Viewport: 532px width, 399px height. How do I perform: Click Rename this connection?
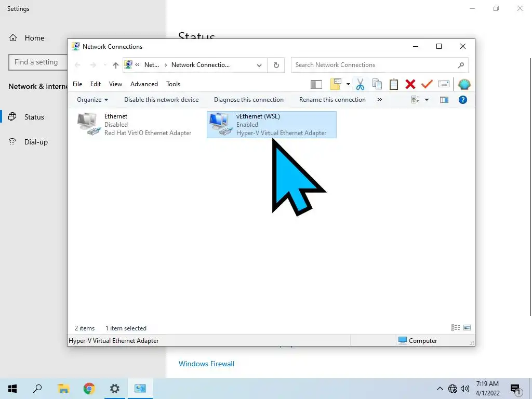coord(332,100)
